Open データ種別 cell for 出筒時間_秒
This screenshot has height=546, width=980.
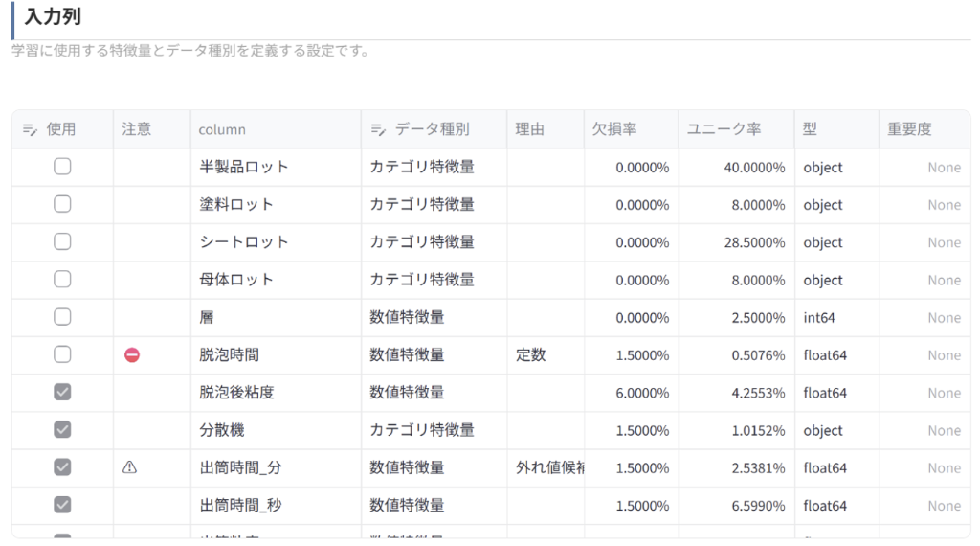click(434, 505)
